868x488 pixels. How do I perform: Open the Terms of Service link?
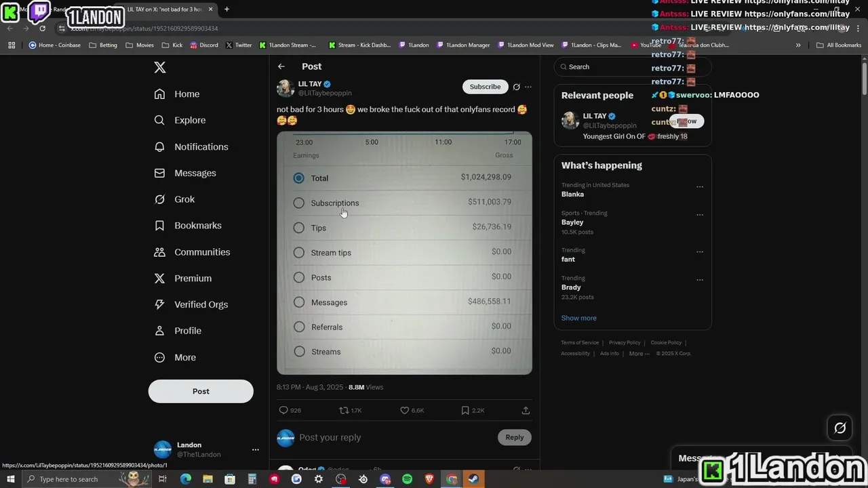click(580, 343)
